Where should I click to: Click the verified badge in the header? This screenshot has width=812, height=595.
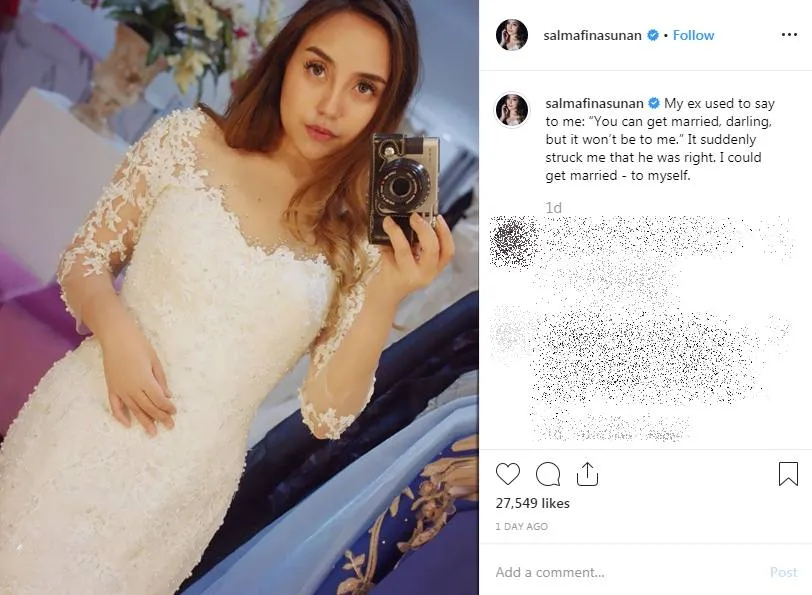[x=652, y=35]
